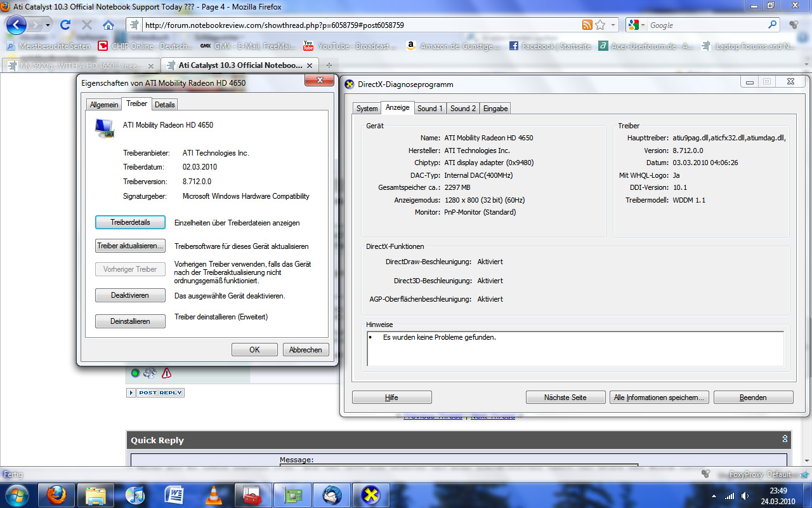The image size is (812, 508).
Task: Open Meistbesuchte Seiten bookmark folder
Action: point(48,46)
